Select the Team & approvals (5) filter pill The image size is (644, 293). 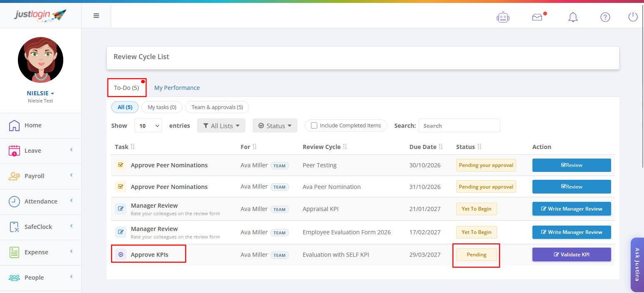pos(217,107)
